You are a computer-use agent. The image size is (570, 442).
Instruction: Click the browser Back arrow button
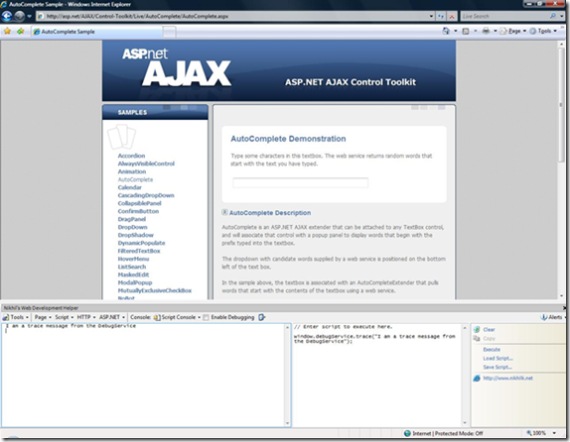point(7,16)
